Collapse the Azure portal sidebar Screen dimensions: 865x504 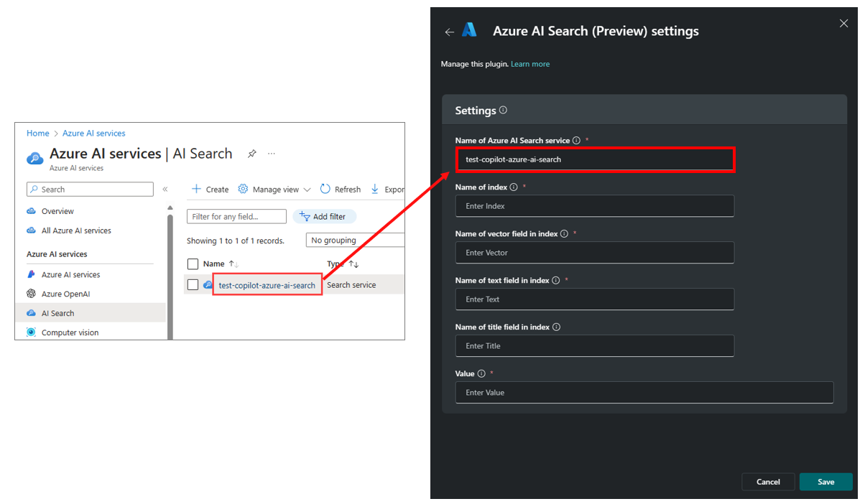coord(165,189)
